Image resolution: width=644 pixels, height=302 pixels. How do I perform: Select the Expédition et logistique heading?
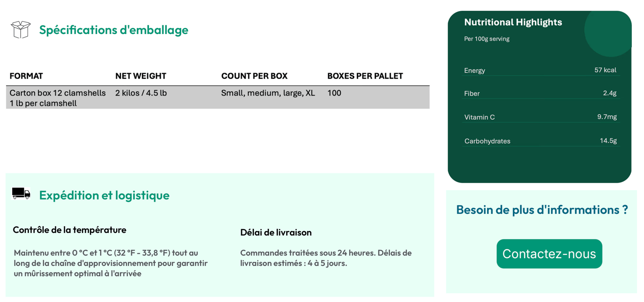click(x=104, y=195)
